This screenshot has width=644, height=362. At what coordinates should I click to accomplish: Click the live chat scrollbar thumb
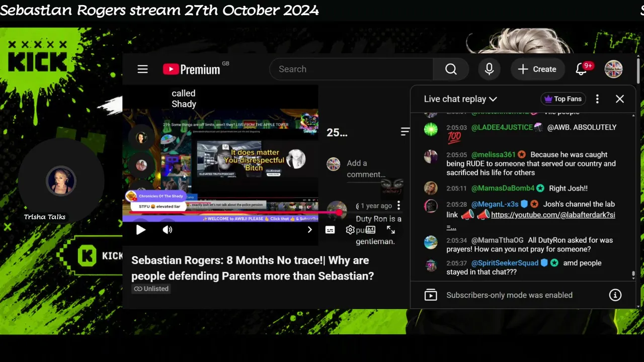[633, 275]
